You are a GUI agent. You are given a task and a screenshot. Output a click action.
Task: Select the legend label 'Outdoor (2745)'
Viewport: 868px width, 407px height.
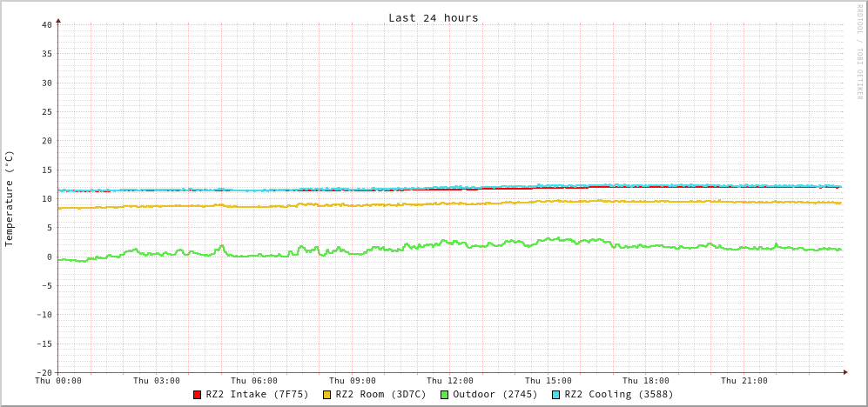pyautogui.click(x=495, y=395)
